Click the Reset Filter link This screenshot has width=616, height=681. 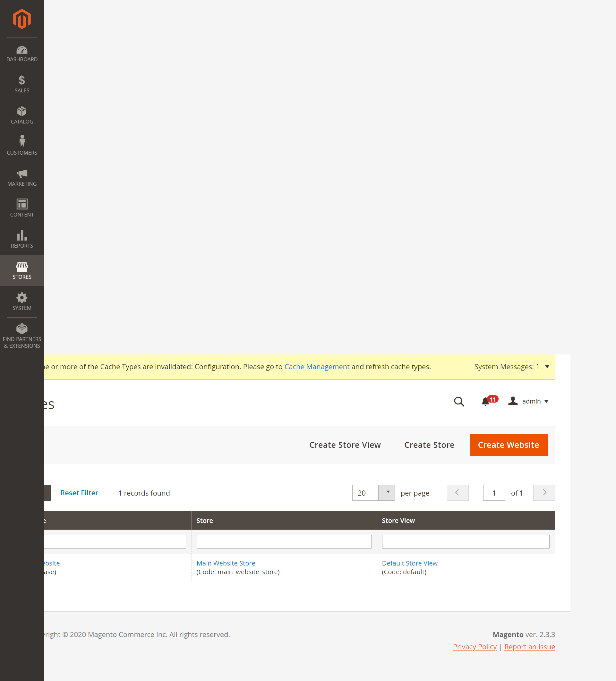[79, 493]
